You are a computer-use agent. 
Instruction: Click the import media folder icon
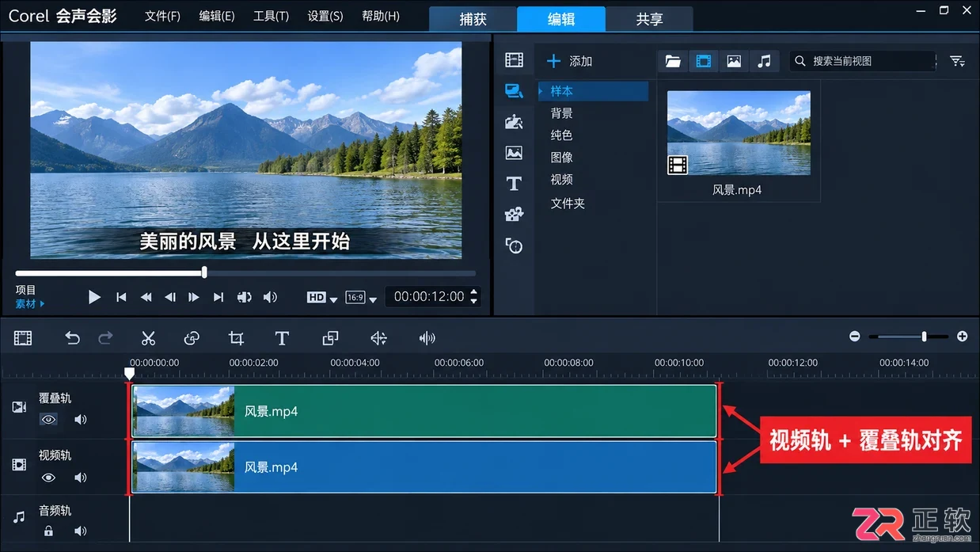(x=673, y=61)
